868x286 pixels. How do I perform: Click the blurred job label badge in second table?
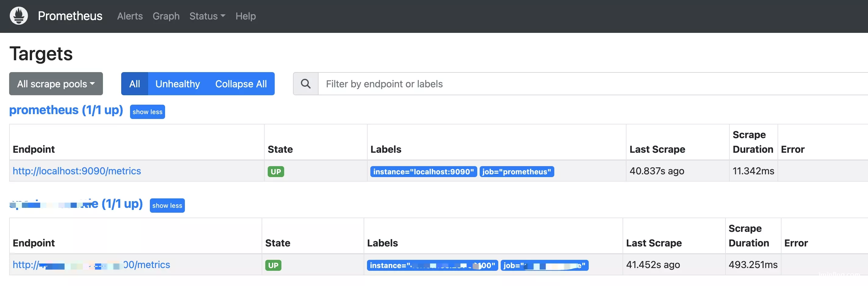(x=545, y=266)
